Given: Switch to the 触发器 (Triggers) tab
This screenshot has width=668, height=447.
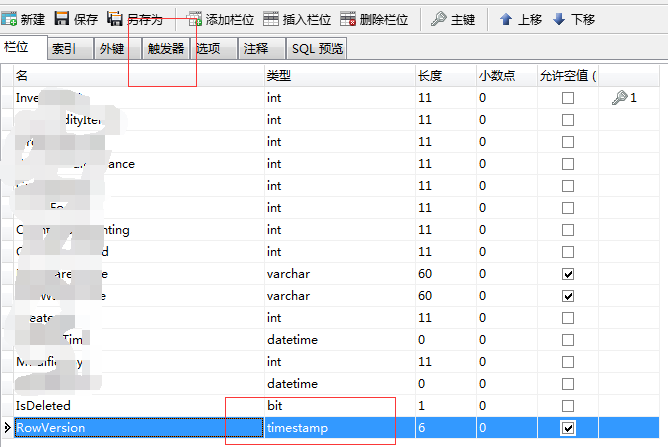Looking at the screenshot, I should point(166,48).
